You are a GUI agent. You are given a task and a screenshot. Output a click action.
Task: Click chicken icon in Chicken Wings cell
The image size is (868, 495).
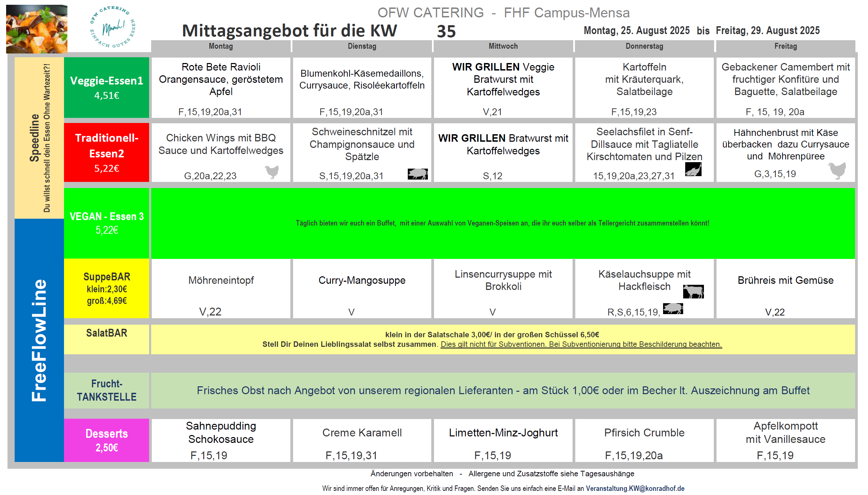[272, 172]
